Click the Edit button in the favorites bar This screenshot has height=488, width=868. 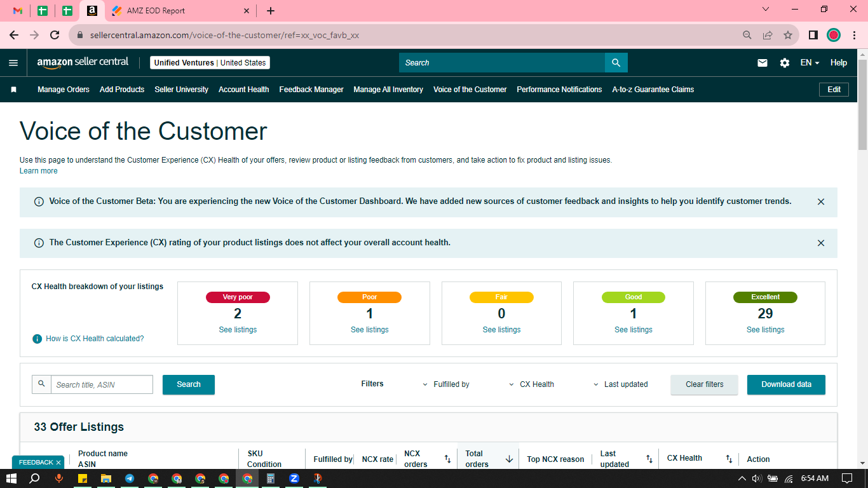click(x=834, y=90)
